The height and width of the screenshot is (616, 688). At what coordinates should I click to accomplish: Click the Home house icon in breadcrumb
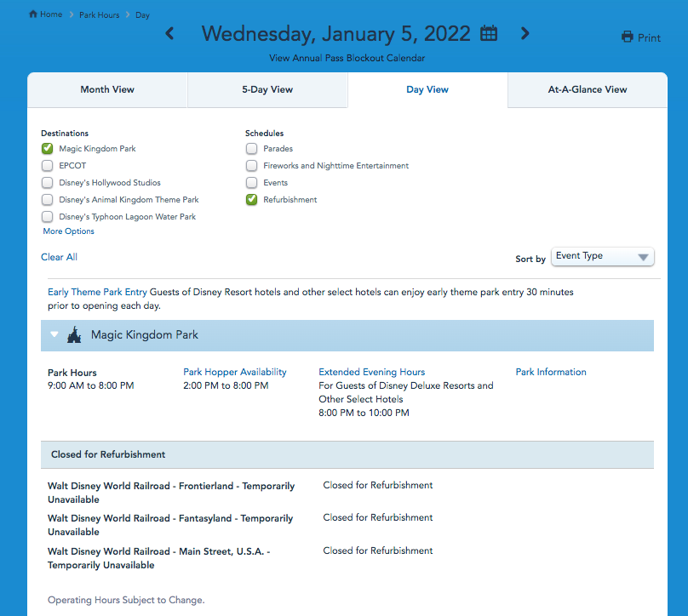(x=33, y=14)
